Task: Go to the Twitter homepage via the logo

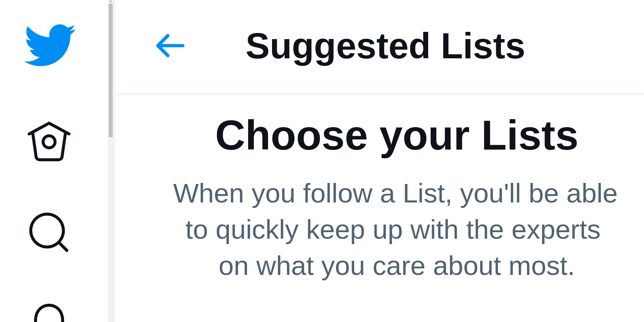Action: (x=50, y=45)
